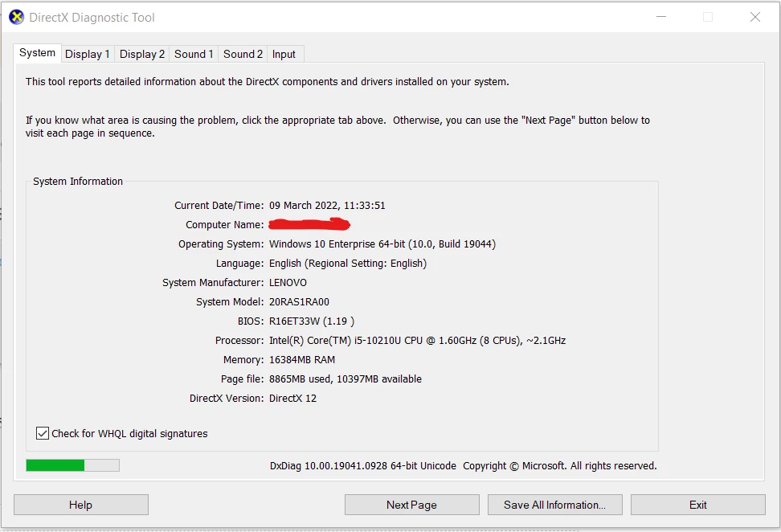
Task: Click the Current Date/Time label
Action: (x=219, y=205)
